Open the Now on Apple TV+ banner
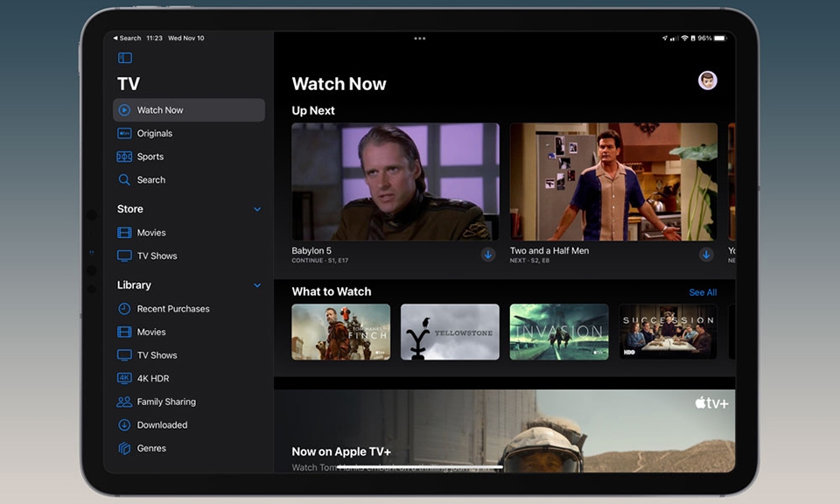 505,431
